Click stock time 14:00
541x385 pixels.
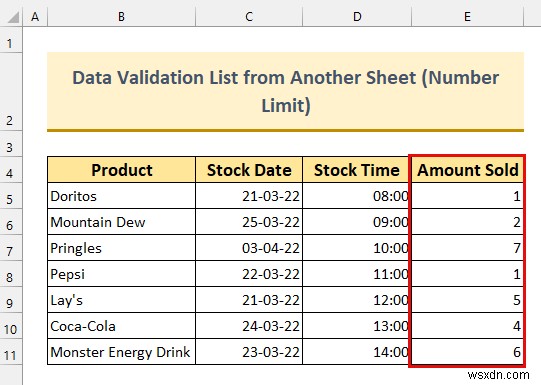pyautogui.click(x=357, y=352)
